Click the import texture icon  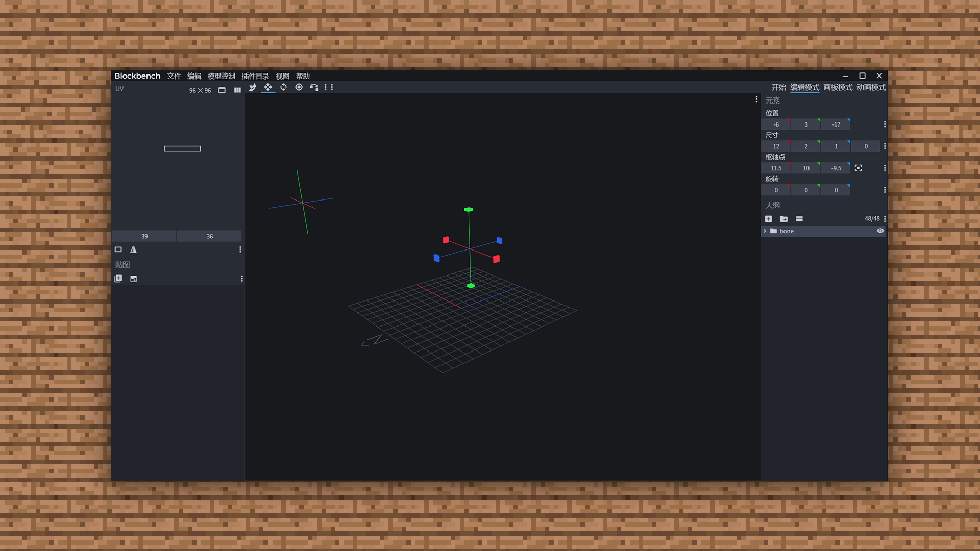[118, 279]
